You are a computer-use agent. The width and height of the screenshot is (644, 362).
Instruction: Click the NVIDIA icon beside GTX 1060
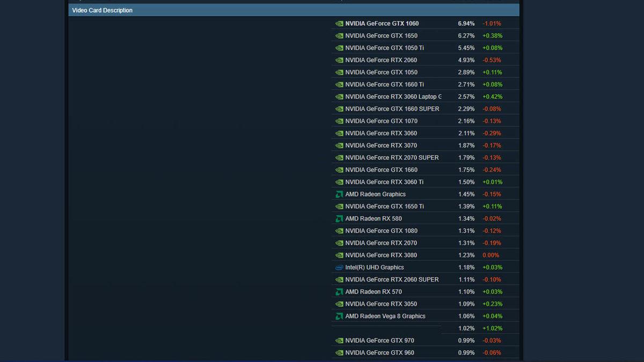click(x=339, y=24)
